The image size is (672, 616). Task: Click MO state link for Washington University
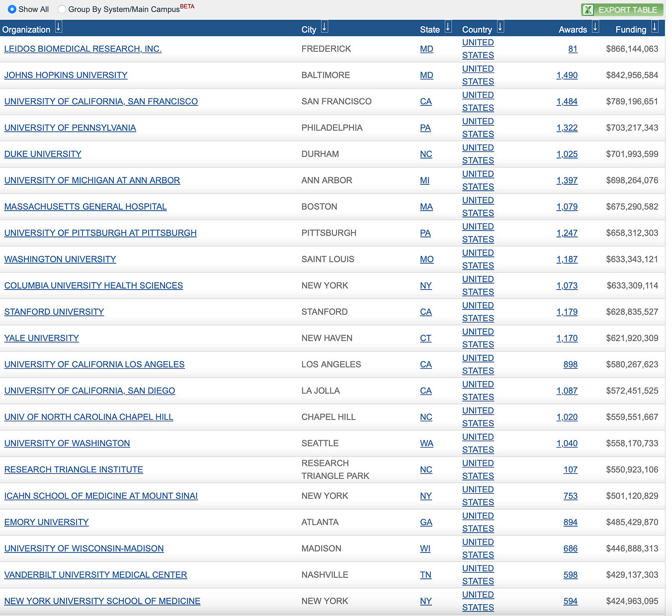(x=427, y=259)
